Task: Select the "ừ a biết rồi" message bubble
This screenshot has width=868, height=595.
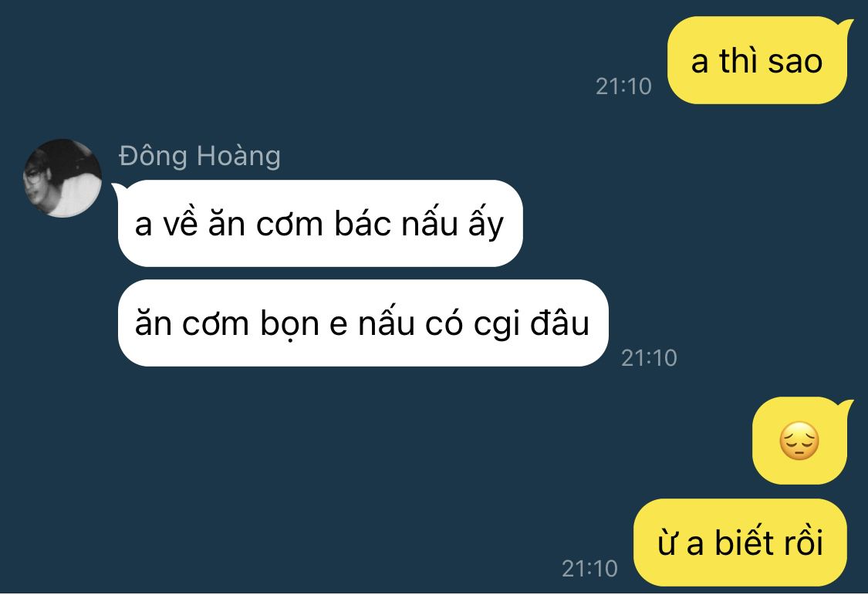Action: pos(740,543)
